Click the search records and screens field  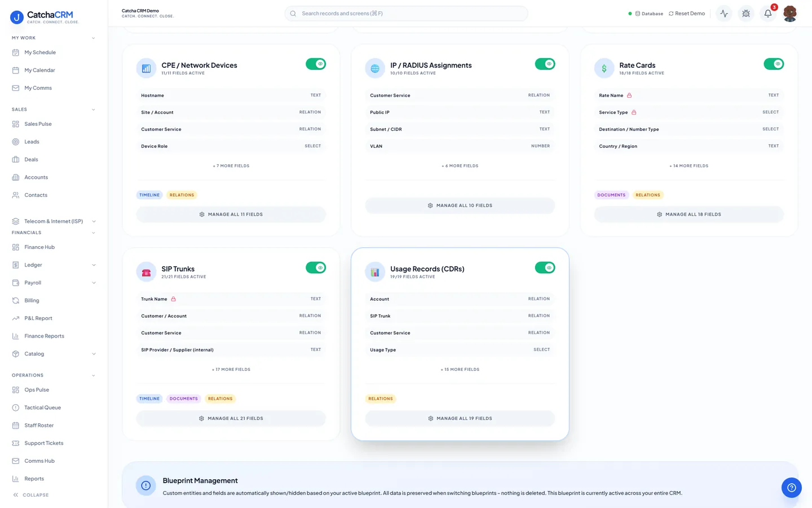[406, 14]
